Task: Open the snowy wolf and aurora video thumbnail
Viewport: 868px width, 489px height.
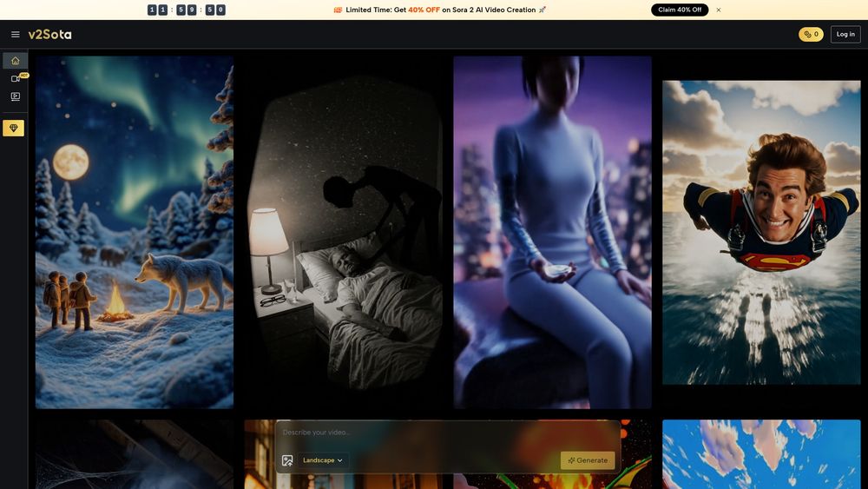Action: (x=135, y=232)
